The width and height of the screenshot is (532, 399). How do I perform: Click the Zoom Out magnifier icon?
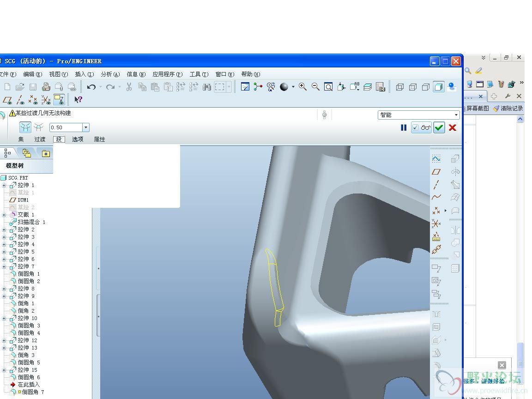[315, 87]
